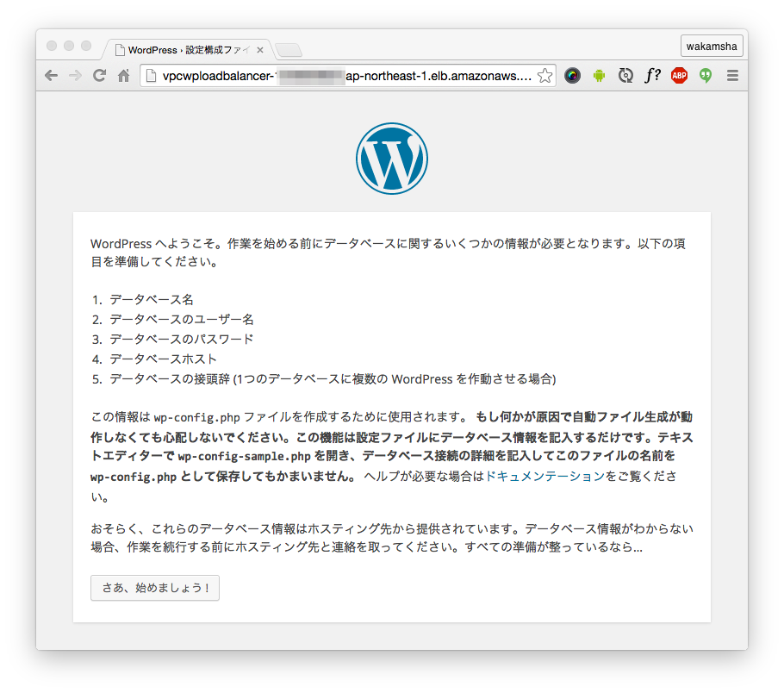Click the forward navigation arrow
The image size is (784, 693).
click(x=75, y=75)
